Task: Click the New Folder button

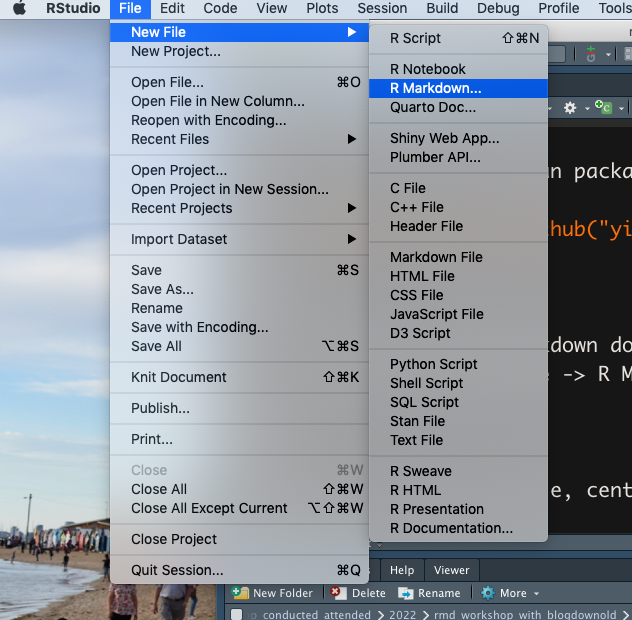Action: (x=272, y=593)
